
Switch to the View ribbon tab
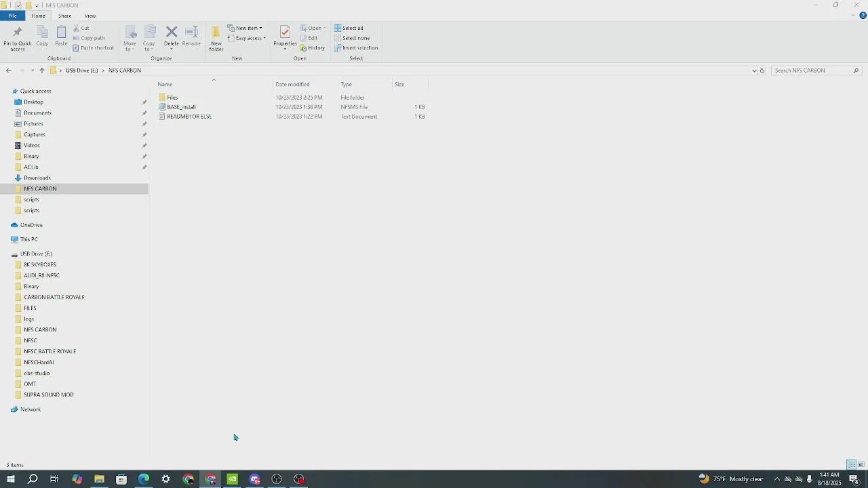tap(90, 16)
